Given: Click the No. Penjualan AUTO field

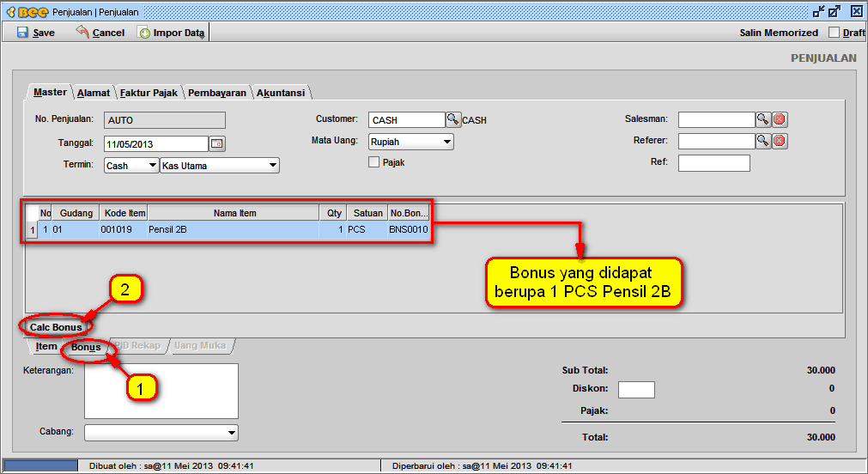Looking at the screenshot, I should coord(164,120).
